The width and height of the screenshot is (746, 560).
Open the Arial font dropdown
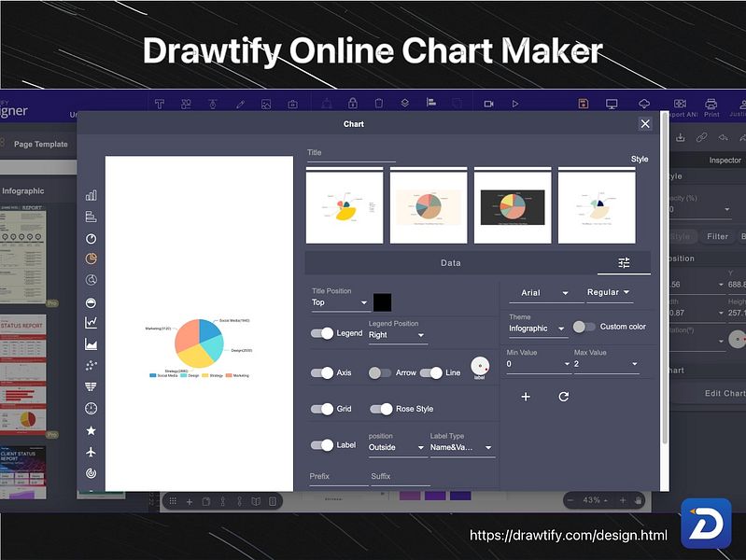(545, 293)
